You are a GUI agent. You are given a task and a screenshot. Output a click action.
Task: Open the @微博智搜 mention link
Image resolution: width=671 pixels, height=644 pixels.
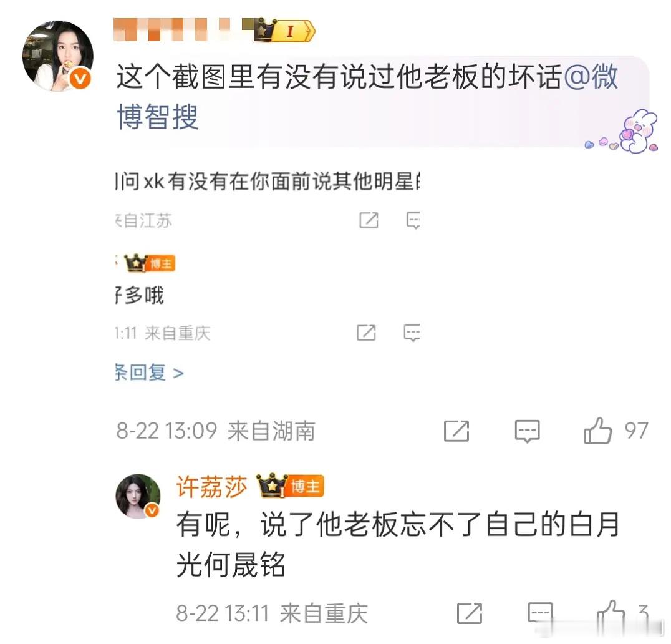(x=367, y=96)
